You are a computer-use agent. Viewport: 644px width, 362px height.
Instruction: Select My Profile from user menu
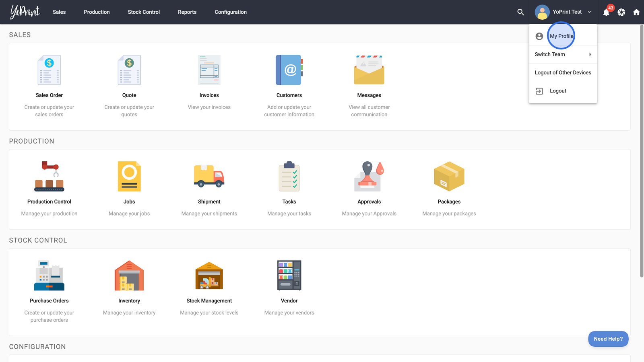(561, 36)
